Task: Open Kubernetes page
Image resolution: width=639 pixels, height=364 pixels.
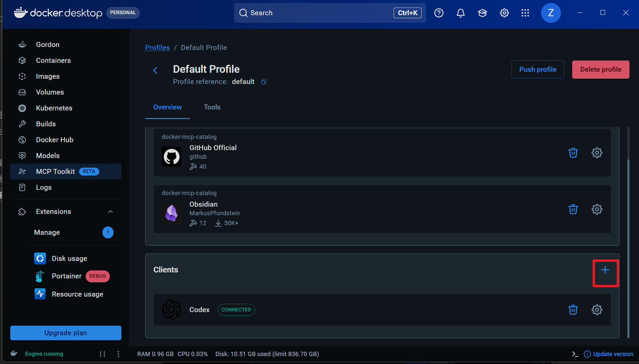Action: pyautogui.click(x=66, y=108)
